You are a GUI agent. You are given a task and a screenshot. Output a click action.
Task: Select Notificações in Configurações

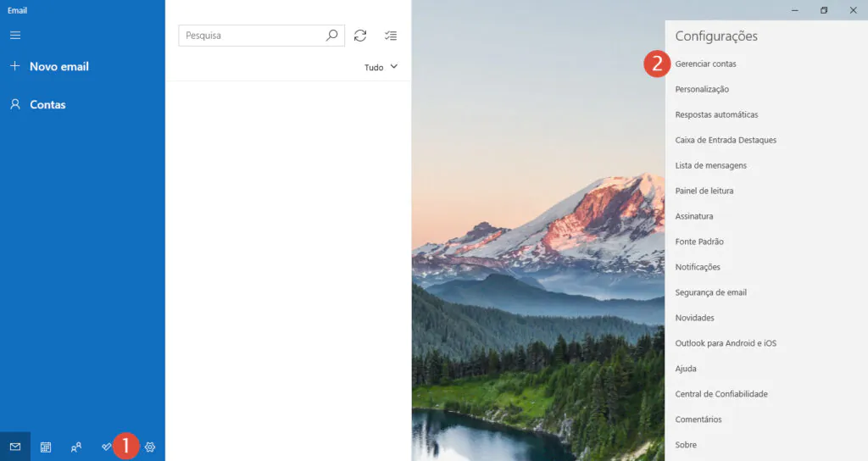698,267
